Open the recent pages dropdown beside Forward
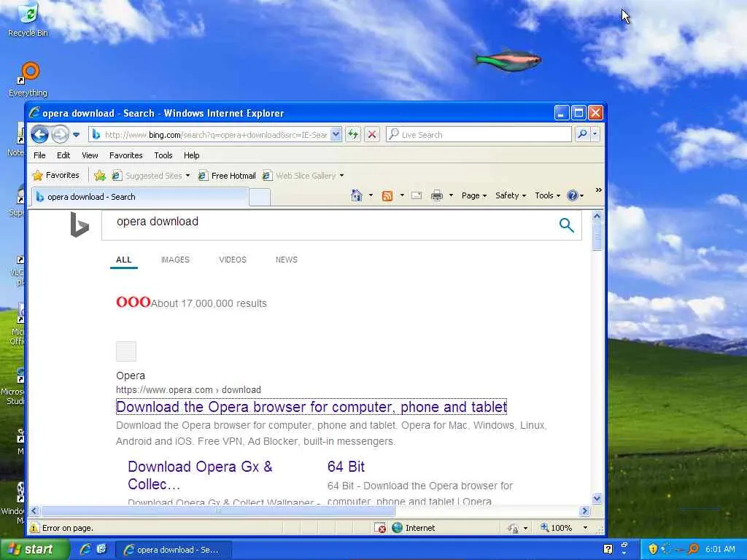The height and width of the screenshot is (560, 747). pyautogui.click(x=76, y=135)
